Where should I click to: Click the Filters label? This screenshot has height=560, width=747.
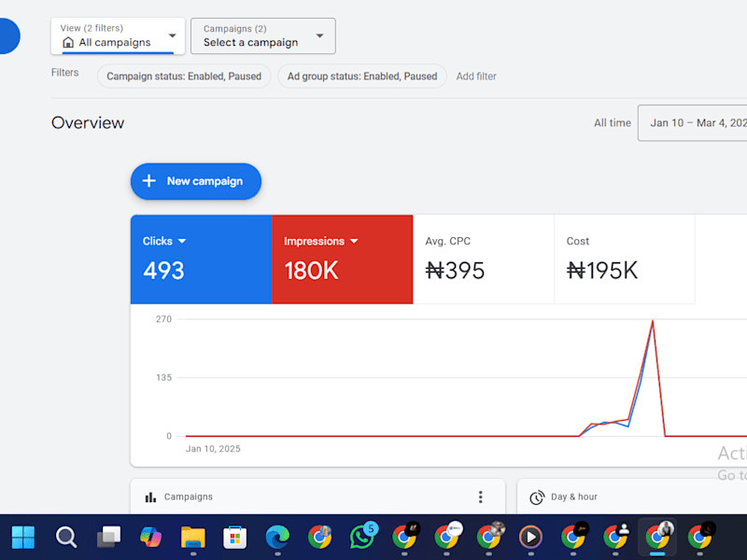[64, 73]
